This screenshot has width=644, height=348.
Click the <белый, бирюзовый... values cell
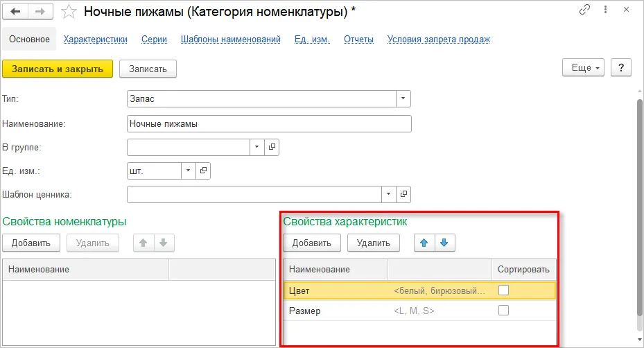tap(440, 291)
